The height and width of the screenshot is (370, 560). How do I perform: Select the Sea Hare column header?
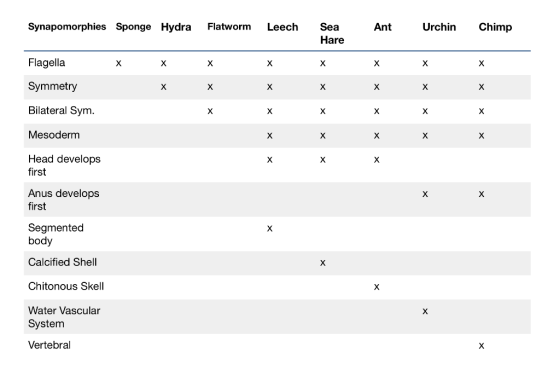tap(332, 33)
